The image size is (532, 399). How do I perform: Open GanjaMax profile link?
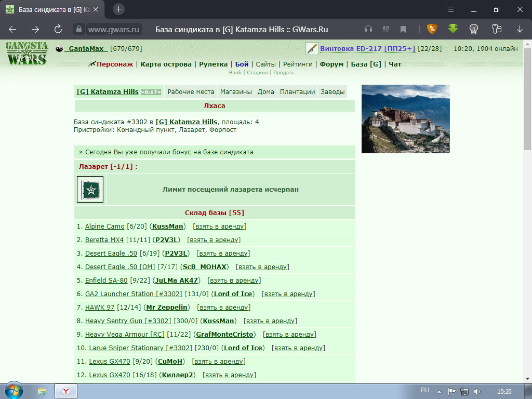point(86,48)
